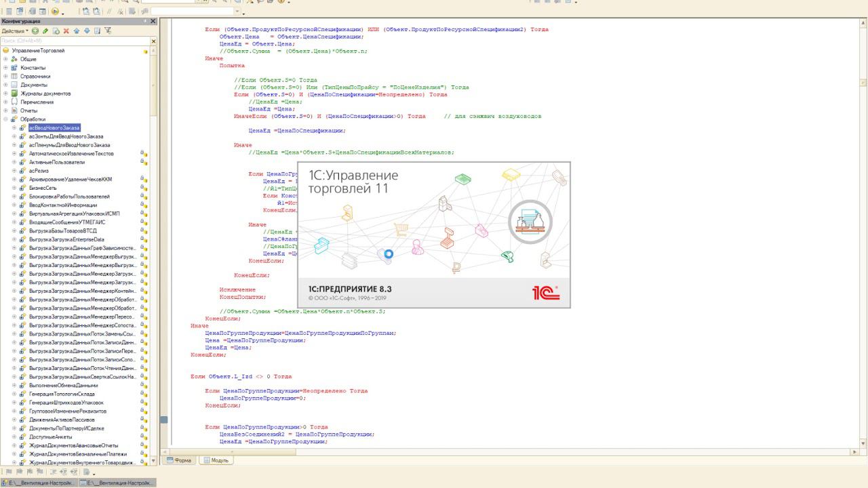
Task: Click breakpoint marker in code editor margin
Action: point(163,420)
